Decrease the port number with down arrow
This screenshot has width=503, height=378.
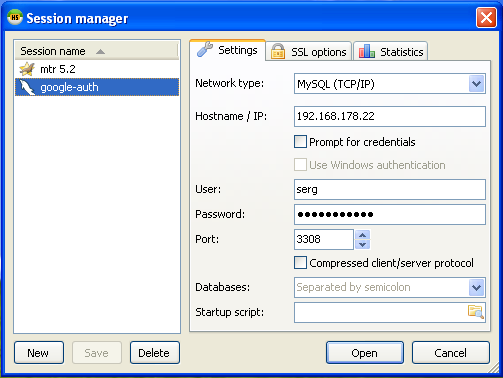[x=363, y=244]
